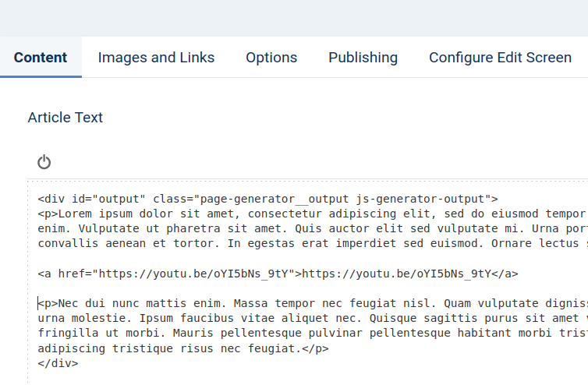588x385 pixels.
Task: Click the line starting "enim. Vulputate ut pharetra"
Action: click(313, 228)
